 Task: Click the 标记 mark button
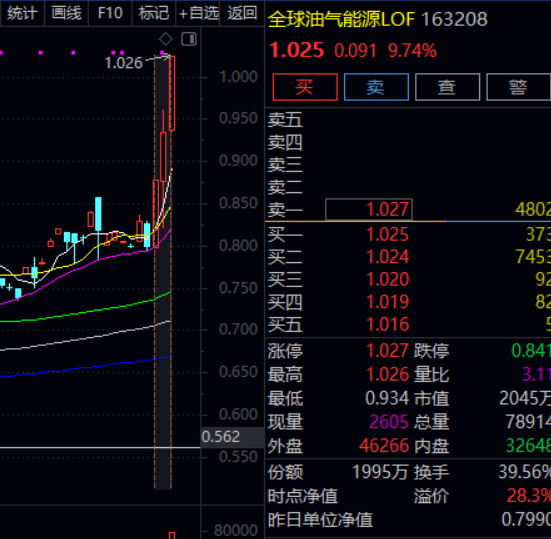pyautogui.click(x=154, y=13)
